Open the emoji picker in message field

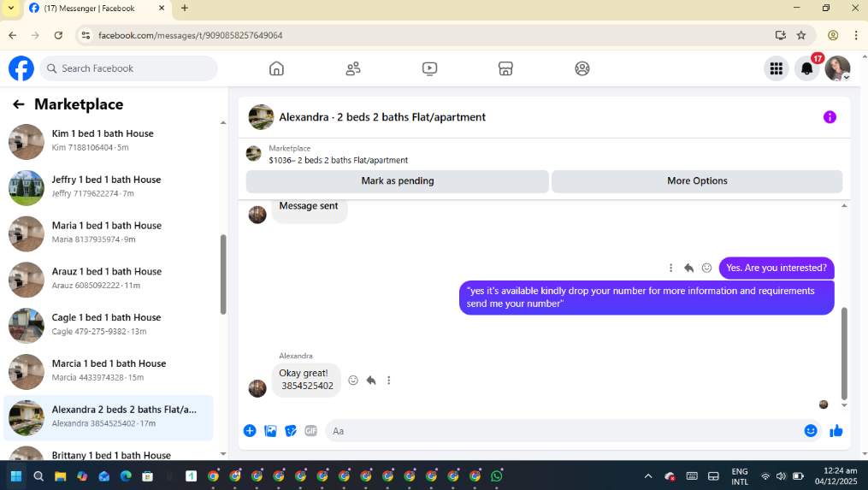tap(811, 431)
